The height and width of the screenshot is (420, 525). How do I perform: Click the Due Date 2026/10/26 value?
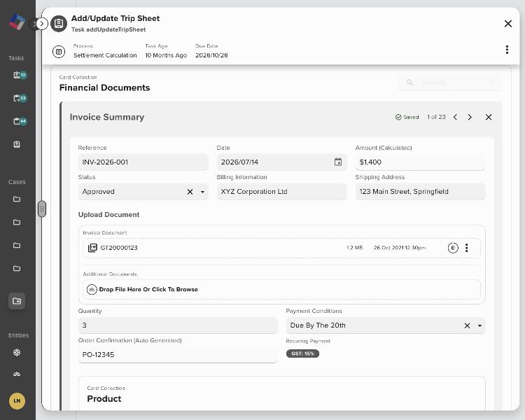[211, 55]
